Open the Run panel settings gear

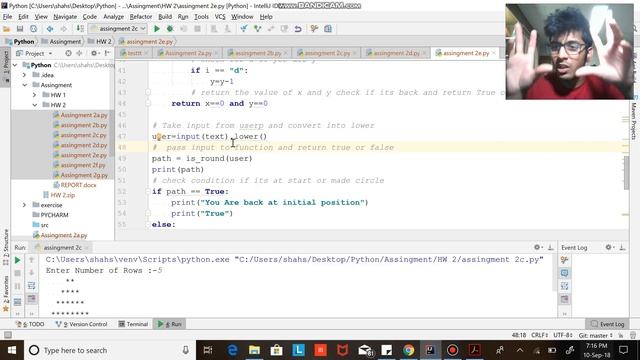(x=538, y=247)
